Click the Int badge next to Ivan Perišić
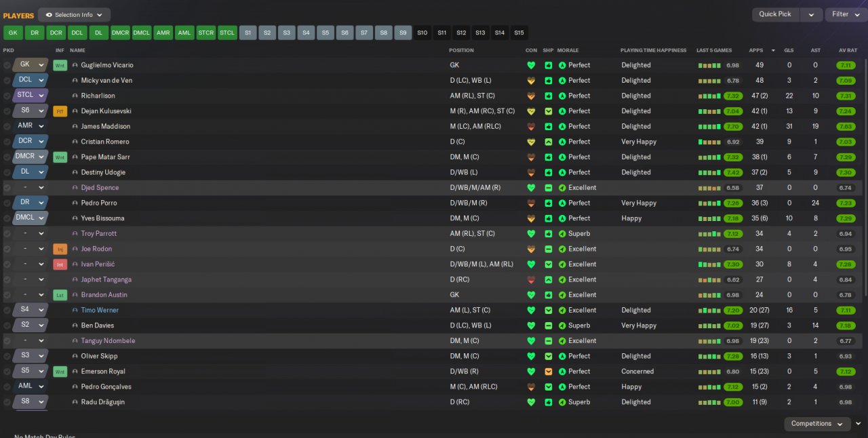Viewport: 868px width, 438px height. (60, 264)
